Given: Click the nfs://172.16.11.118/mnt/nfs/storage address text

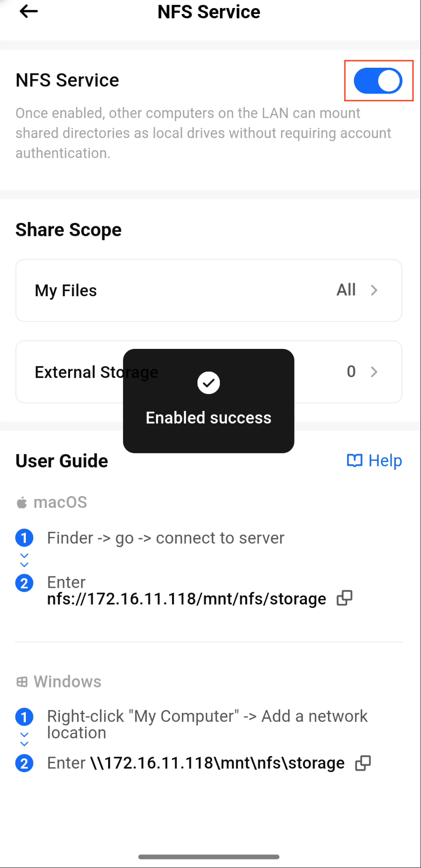Looking at the screenshot, I should pyautogui.click(x=187, y=599).
